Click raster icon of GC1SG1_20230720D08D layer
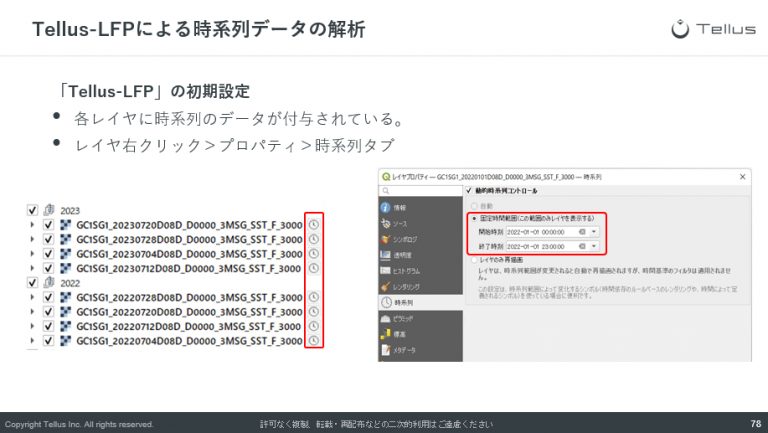 (66, 225)
